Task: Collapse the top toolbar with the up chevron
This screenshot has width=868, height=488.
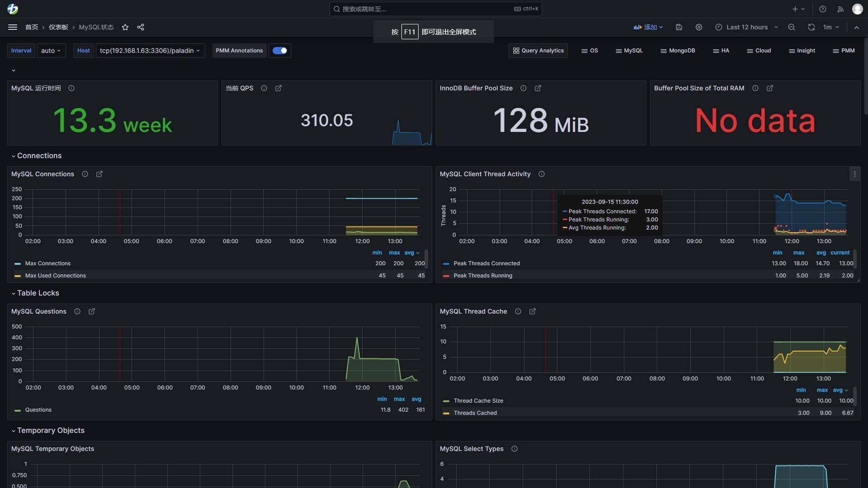Action: [x=857, y=27]
